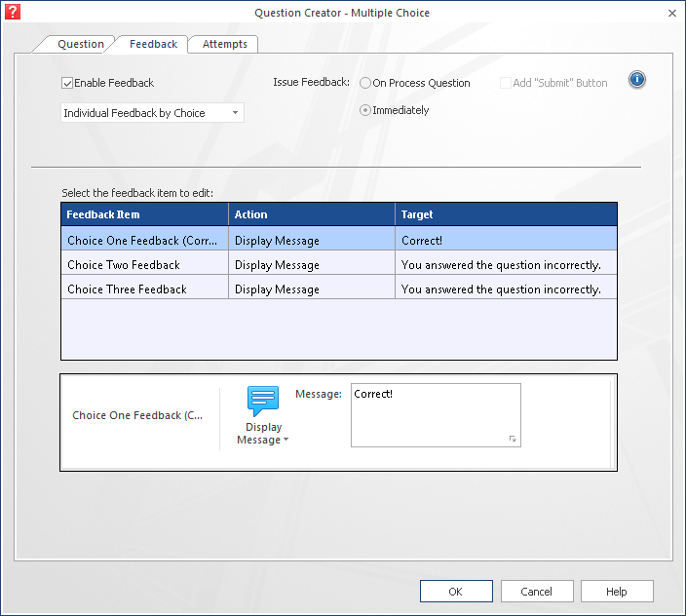Click the Display Message speech bubble icon
Image resolution: width=686 pixels, height=616 pixels.
click(x=263, y=401)
